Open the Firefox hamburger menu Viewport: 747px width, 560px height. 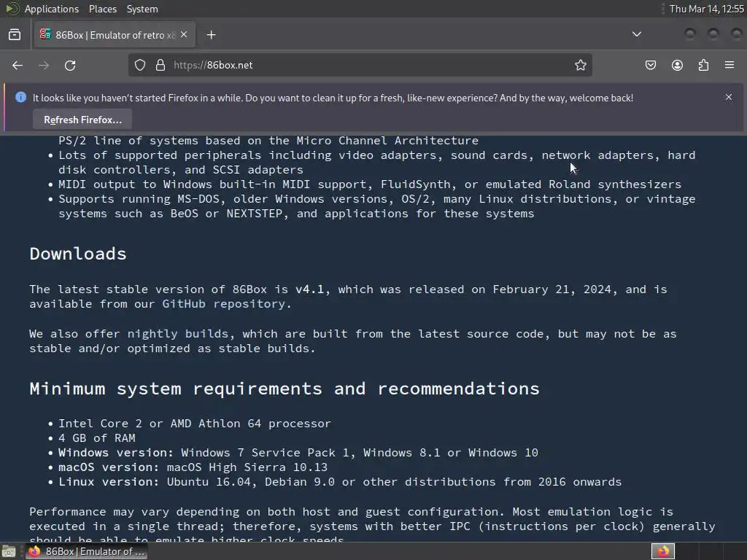[x=729, y=65]
